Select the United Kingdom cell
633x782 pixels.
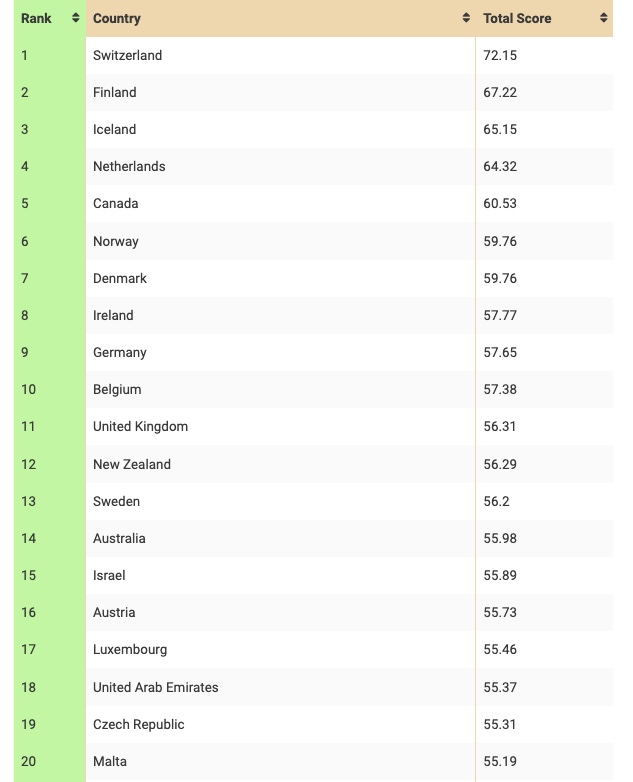tap(281, 426)
